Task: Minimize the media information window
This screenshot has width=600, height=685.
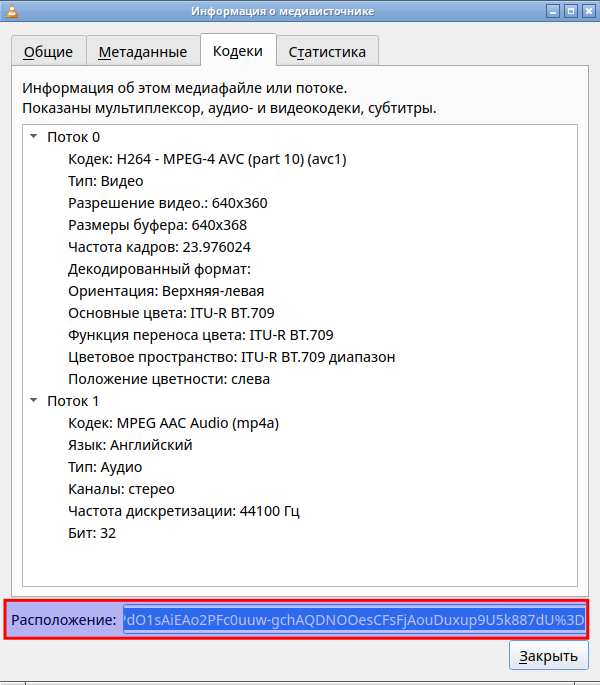Action: click(x=548, y=12)
